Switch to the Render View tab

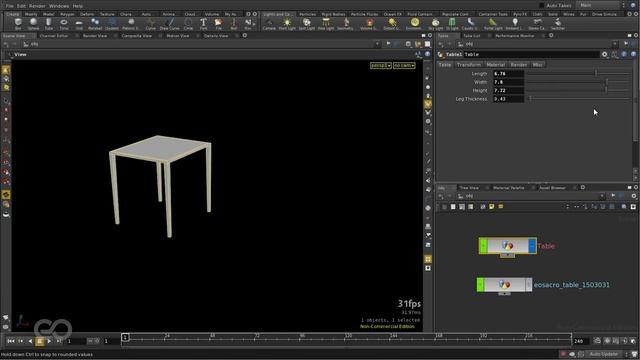(95, 36)
